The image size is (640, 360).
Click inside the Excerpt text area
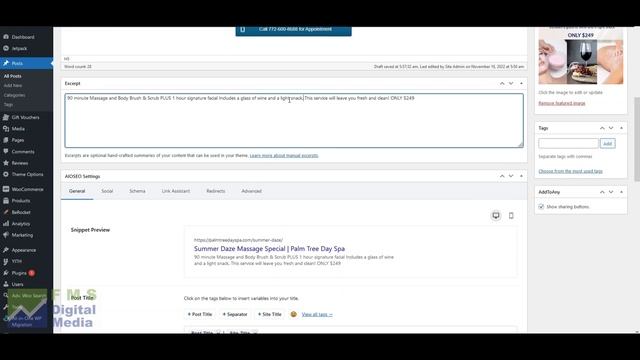(x=294, y=120)
